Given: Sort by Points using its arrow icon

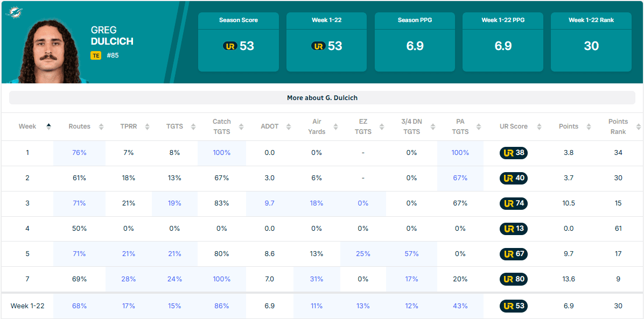Looking at the screenshot, I should (x=589, y=126).
